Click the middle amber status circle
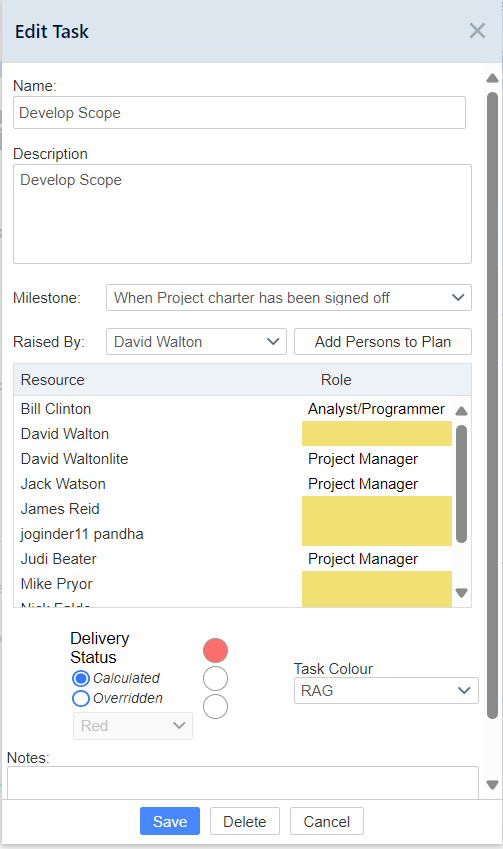Screen dimensions: 503x849 (x=215, y=678)
